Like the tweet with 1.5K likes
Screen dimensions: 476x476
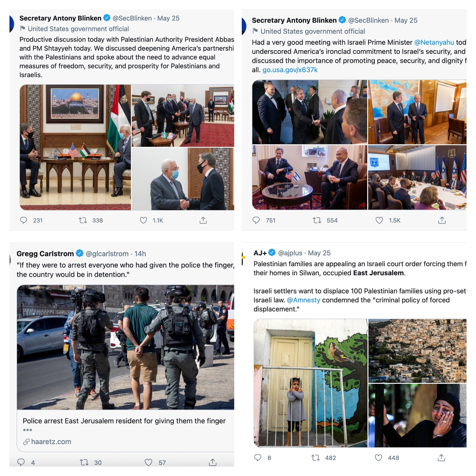[x=379, y=220]
